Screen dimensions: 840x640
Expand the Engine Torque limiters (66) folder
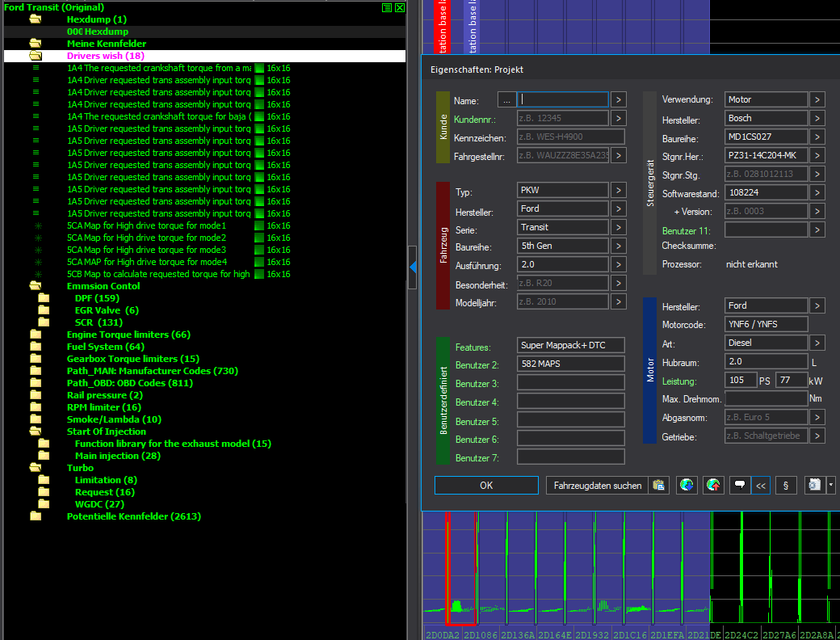click(128, 335)
